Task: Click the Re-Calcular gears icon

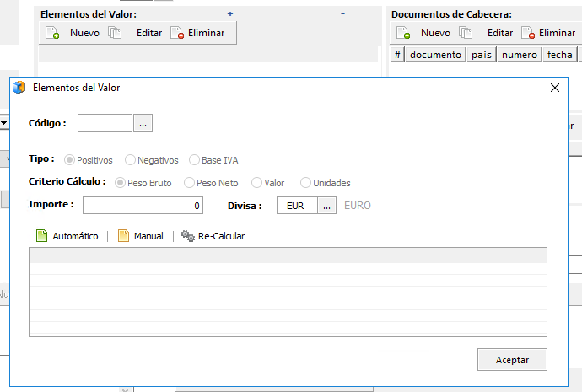Action: tap(188, 236)
